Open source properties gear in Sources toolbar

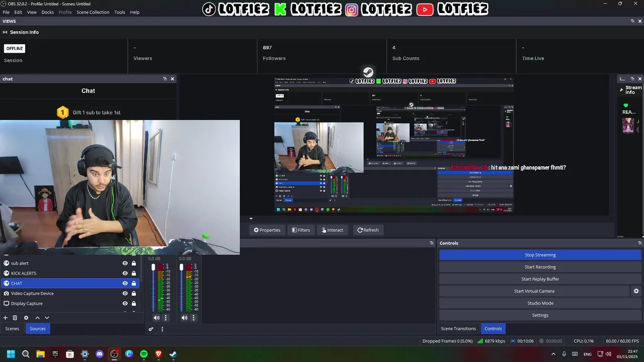[26, 318]
